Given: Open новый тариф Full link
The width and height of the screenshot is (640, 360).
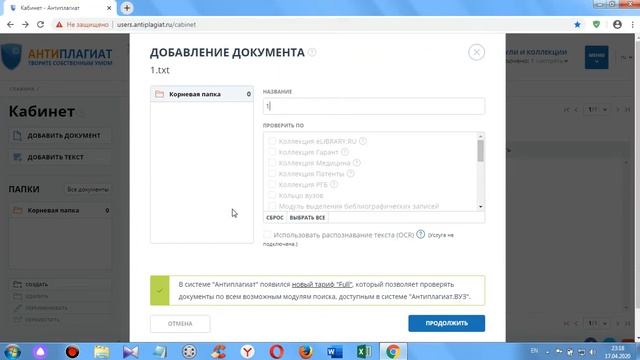Looking at the screenshot, I should [x=322, y=284].
